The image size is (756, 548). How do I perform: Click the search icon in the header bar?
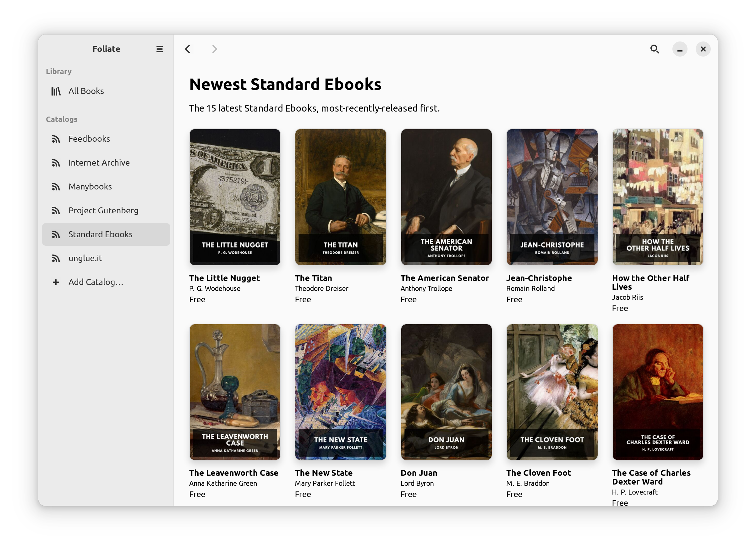654,49
